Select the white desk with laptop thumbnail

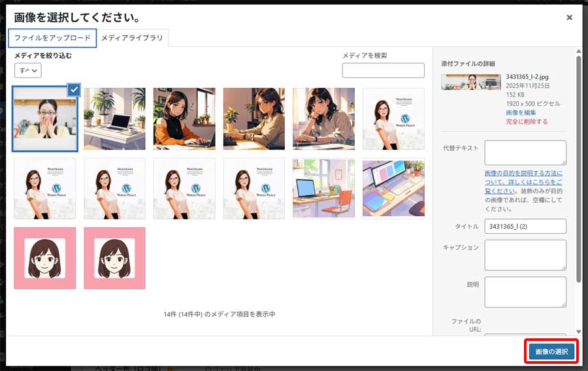(x=114, y=119)
